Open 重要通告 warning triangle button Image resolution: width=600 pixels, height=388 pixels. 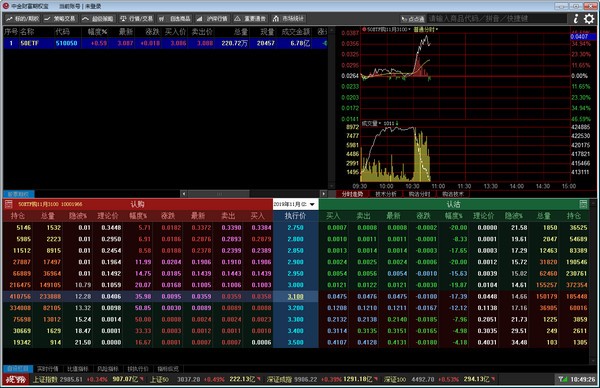point(250,18)
